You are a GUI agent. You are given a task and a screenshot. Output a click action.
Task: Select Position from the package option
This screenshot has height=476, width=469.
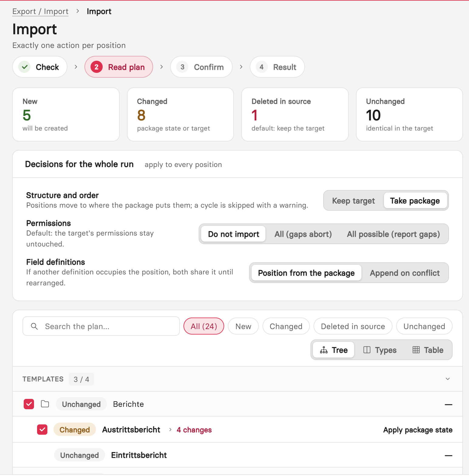[x=306, y=273]
